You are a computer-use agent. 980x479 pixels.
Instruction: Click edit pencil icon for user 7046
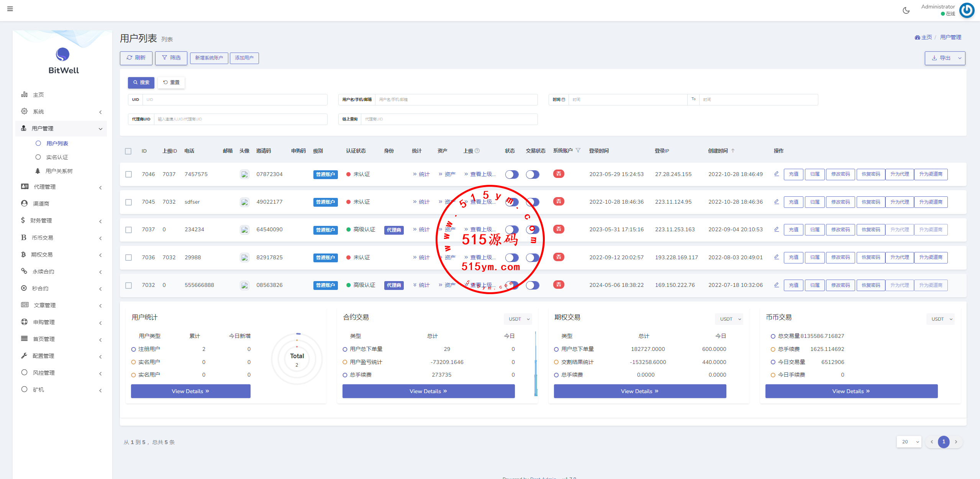tap(776, 174)
